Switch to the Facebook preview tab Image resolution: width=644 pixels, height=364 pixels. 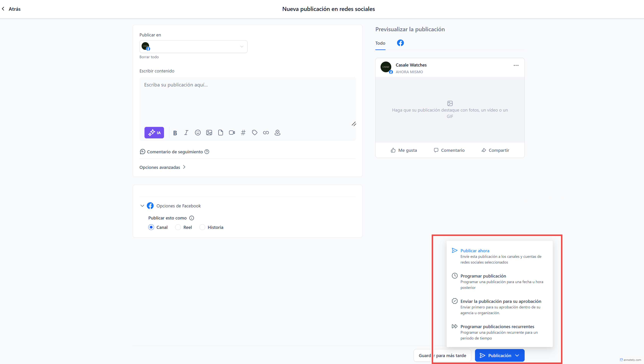(400, 43)
